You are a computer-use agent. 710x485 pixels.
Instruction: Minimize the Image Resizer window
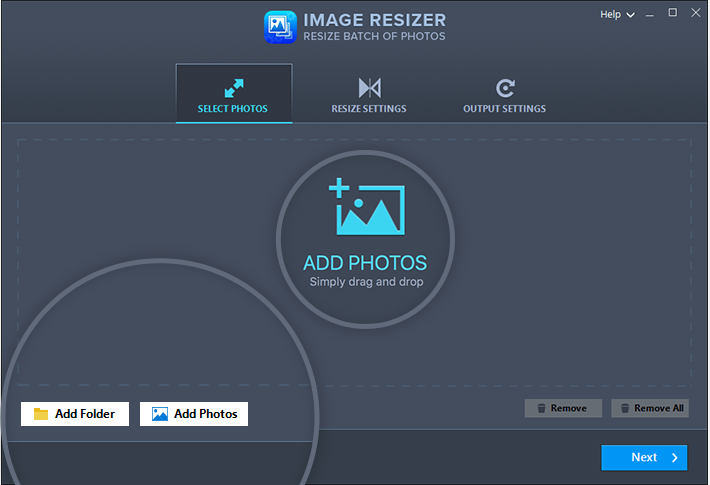[650, 14]
